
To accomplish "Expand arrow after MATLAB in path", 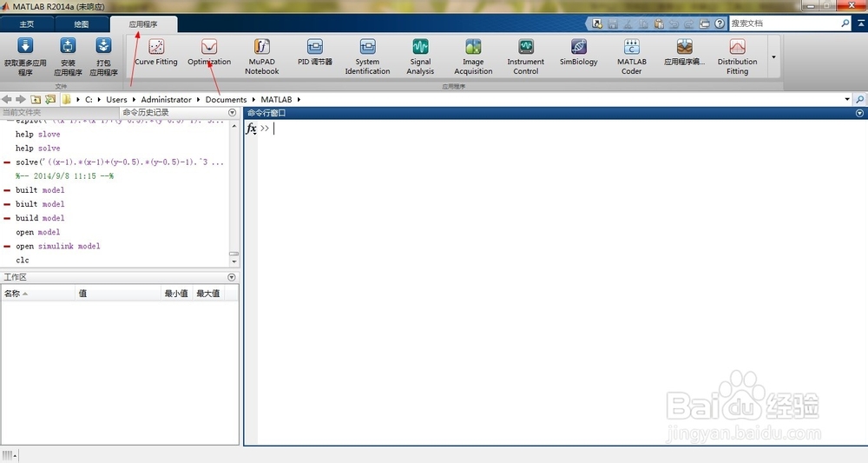I will [299, 100].
